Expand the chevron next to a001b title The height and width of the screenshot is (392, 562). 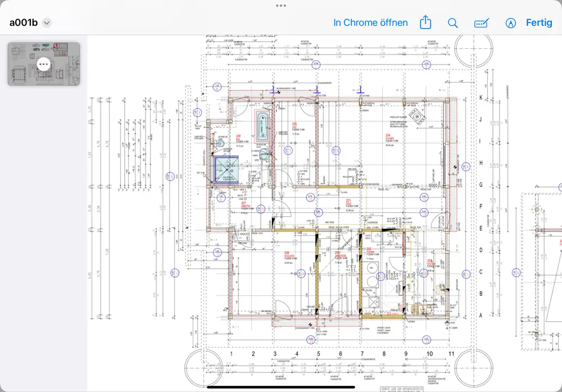(x=47, y=23)
